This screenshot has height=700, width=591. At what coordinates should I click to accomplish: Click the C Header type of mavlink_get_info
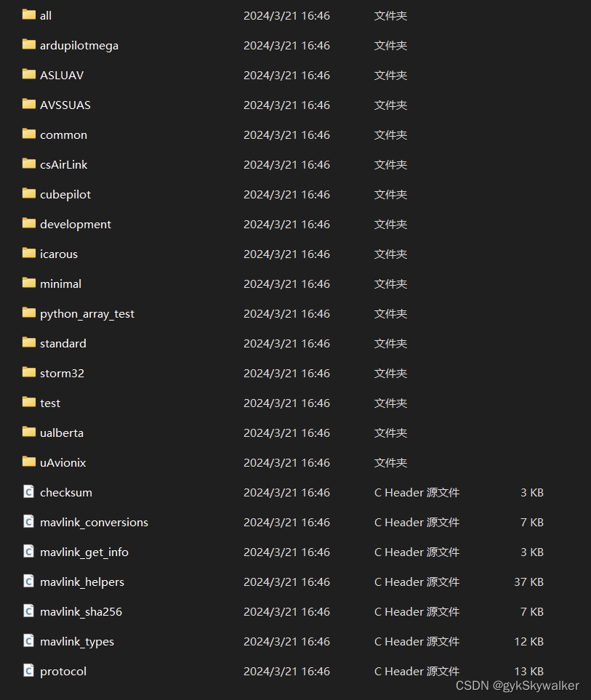point(417,552)
